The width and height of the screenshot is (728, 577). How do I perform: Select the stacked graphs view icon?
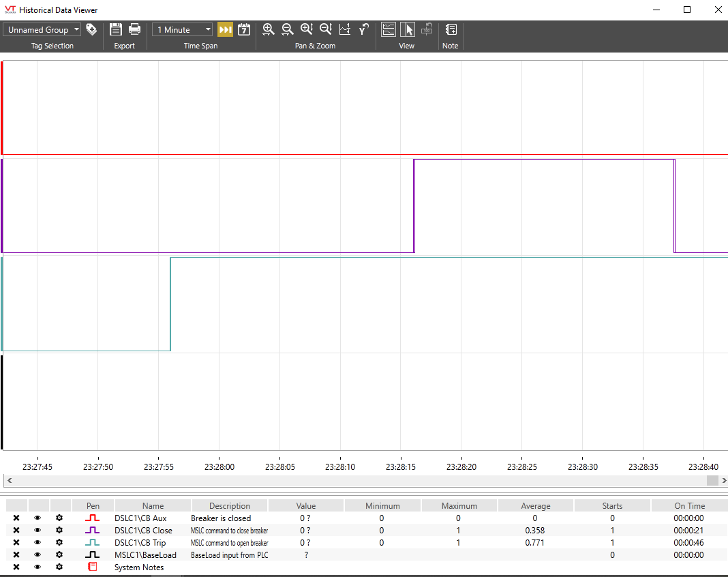tap(388, 29)
